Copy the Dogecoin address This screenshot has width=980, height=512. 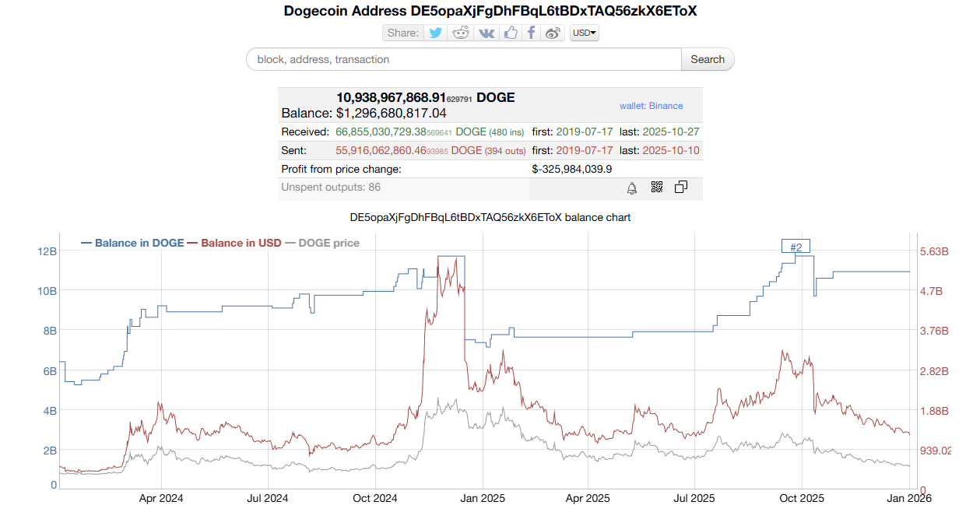(681, 187)
